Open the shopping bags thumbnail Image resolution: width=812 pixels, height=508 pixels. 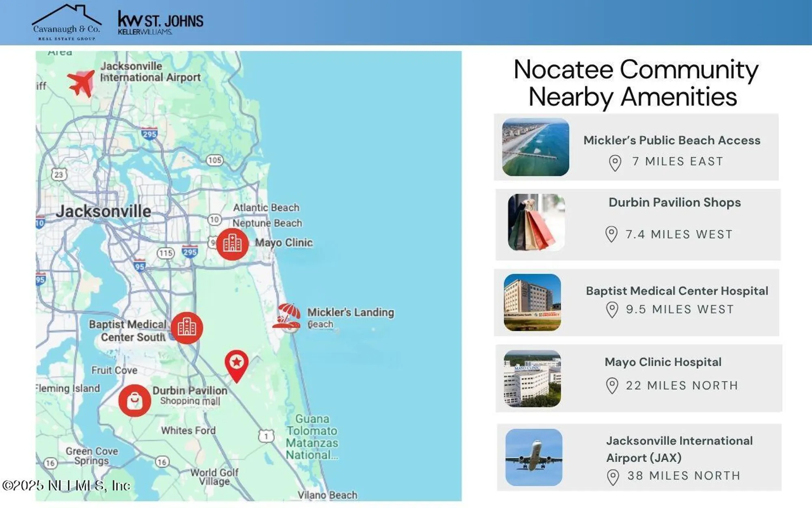click(x=536, y=222)
